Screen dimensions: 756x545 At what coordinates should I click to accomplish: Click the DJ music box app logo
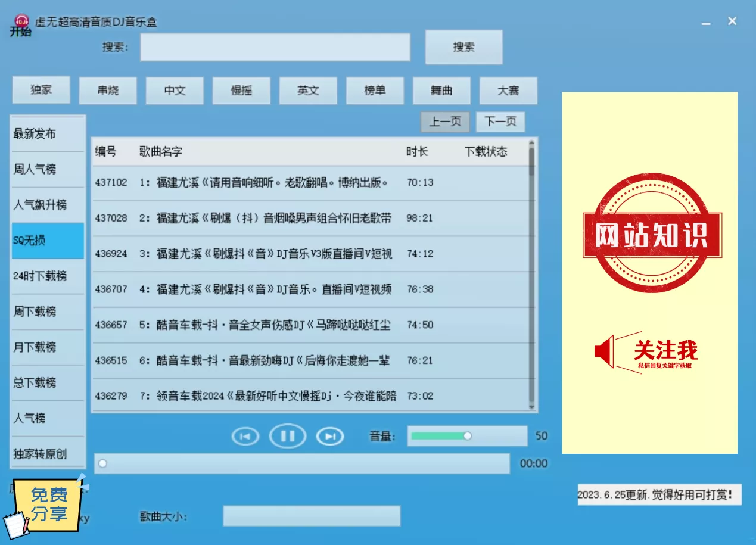21,21
